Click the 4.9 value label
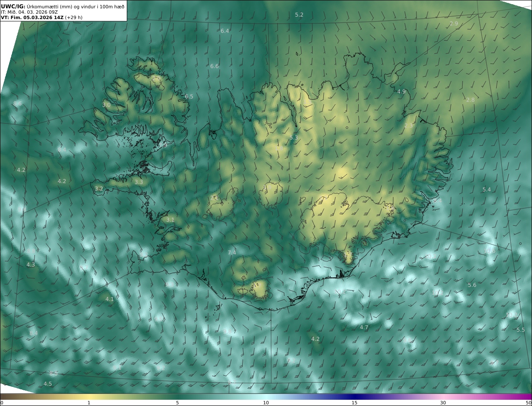Image resolution: width=532 pixels, height=406 pixels. [x=401, y=91]
